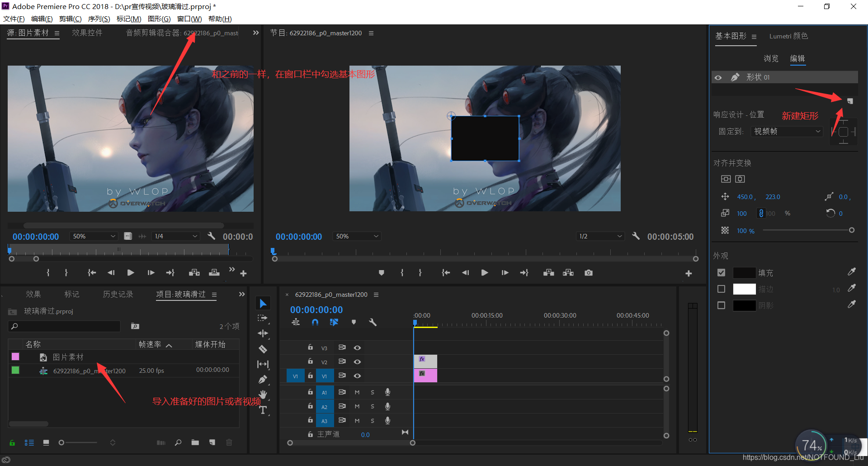Step forward one frame in Program monitor
The image size is (868, 466).
pos(505,273)
